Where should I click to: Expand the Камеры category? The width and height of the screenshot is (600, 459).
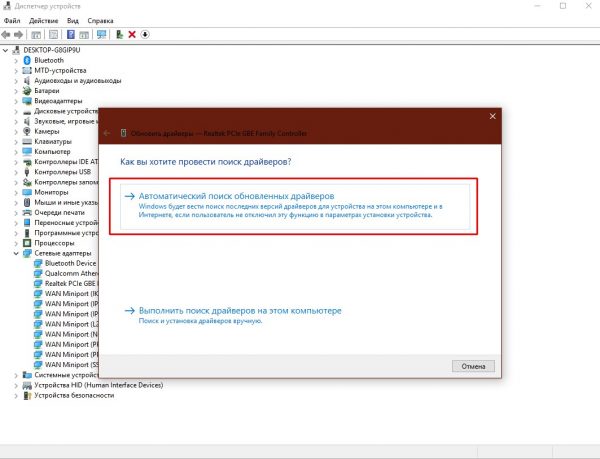point(16,132)
